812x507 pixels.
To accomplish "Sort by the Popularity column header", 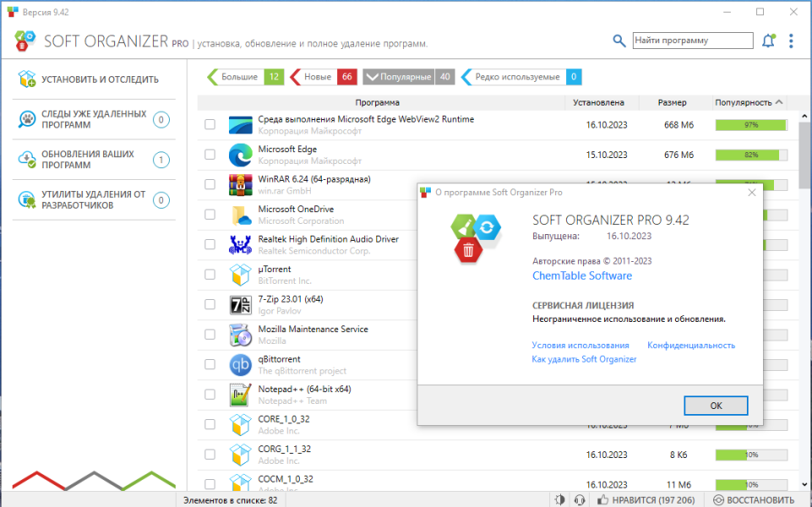I will pos(749,102).
